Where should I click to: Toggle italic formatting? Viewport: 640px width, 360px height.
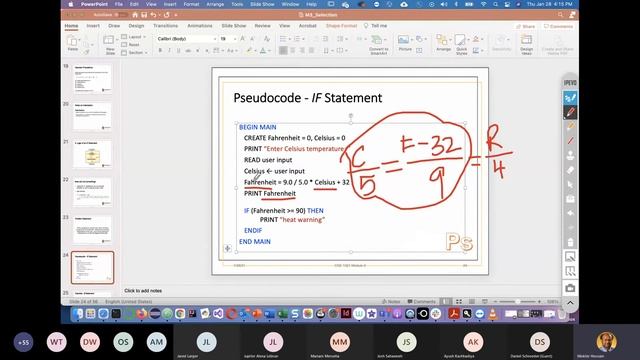pyautogui.click(x=169, y=51)
